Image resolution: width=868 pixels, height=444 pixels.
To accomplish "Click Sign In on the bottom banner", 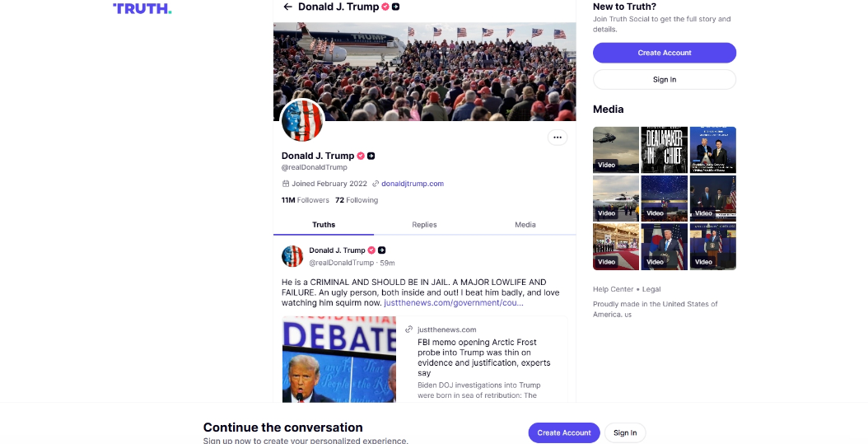I will point(625,433).
